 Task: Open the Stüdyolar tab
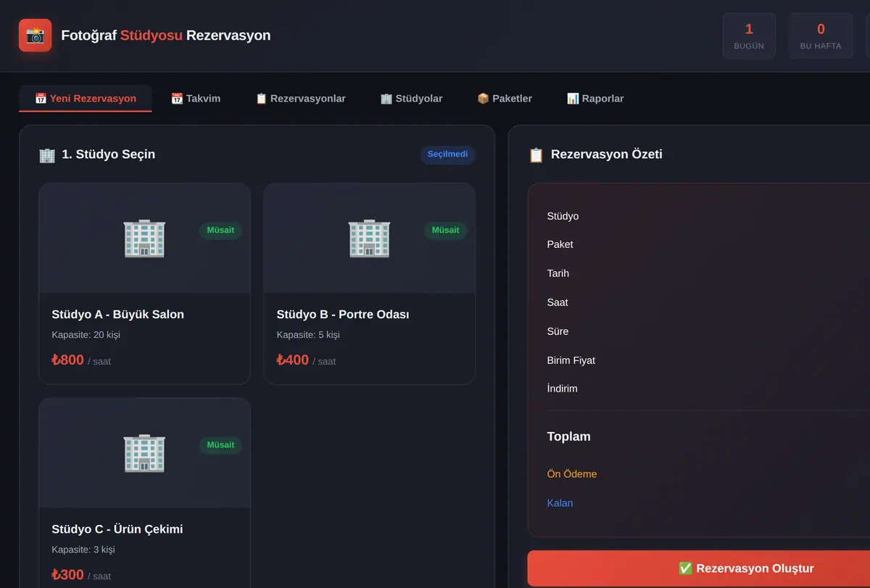(x=411, y=99)
